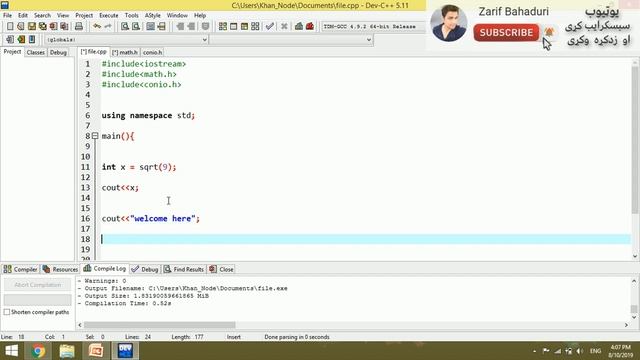The height and width of the screenshot is (360, 640).
Task: Open the File menu
Action: (7, 16)
